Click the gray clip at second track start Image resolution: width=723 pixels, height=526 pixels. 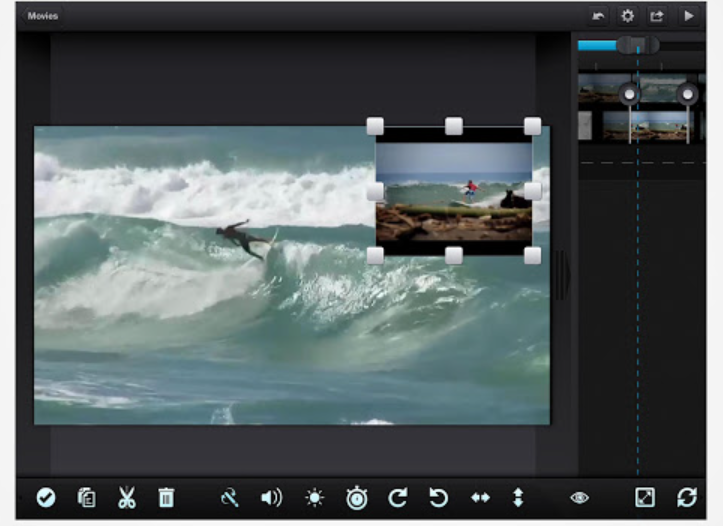coord(585,125)
